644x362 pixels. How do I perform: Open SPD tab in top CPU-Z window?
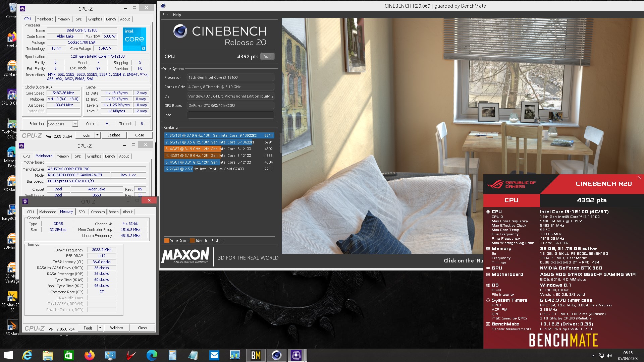[79, 19]
